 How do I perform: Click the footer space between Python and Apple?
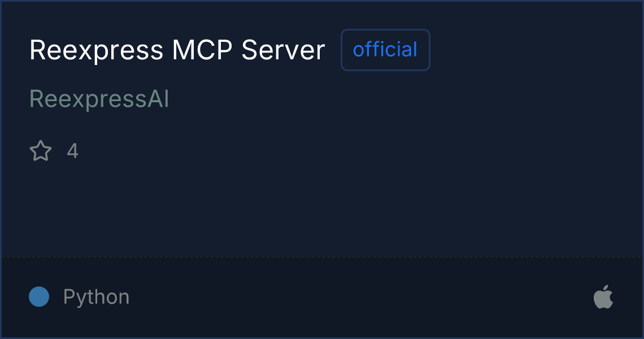[362, 297]
